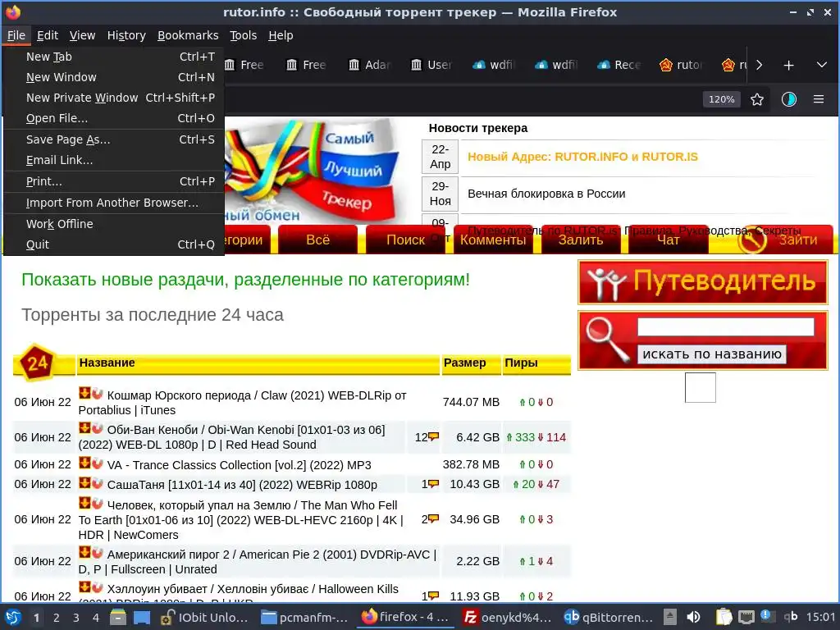Choose Import From Another Browser…
Viewport: 840px width, 630px height.
(x=114, y=203)
